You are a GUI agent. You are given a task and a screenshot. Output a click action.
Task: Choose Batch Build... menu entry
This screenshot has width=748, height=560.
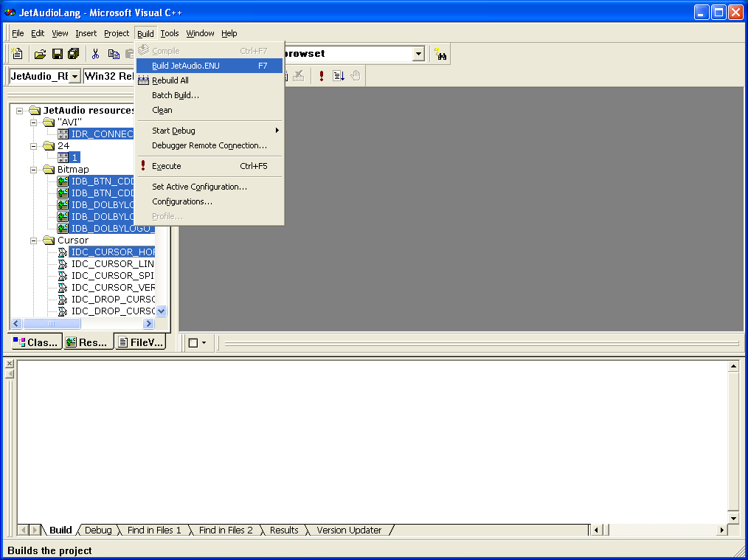(x=209, y=95)
